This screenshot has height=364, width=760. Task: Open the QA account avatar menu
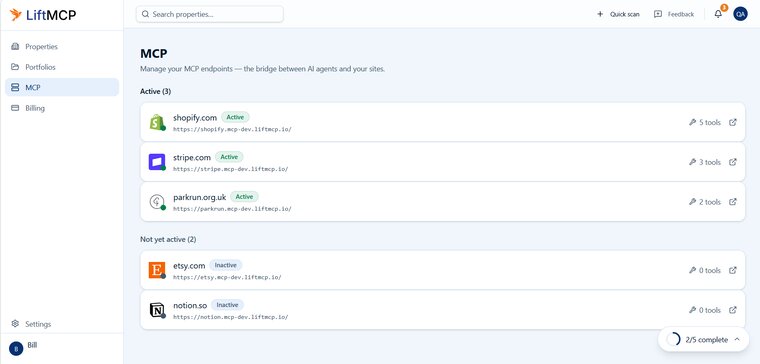click(740, 14)
